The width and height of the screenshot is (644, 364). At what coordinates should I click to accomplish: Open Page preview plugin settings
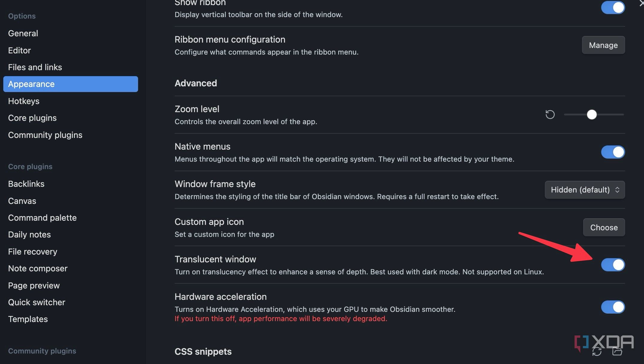(34, 285)
